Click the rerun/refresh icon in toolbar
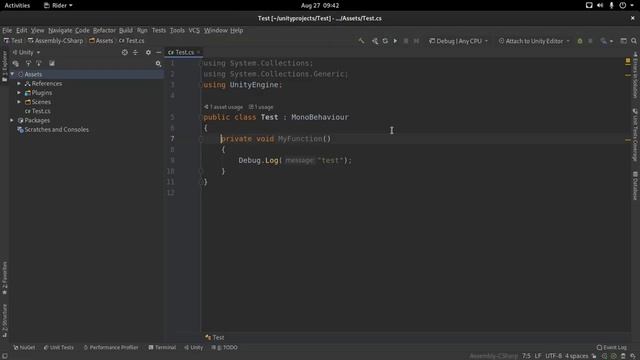The height and width of the screenshot is (360, 640). point(385,41)
